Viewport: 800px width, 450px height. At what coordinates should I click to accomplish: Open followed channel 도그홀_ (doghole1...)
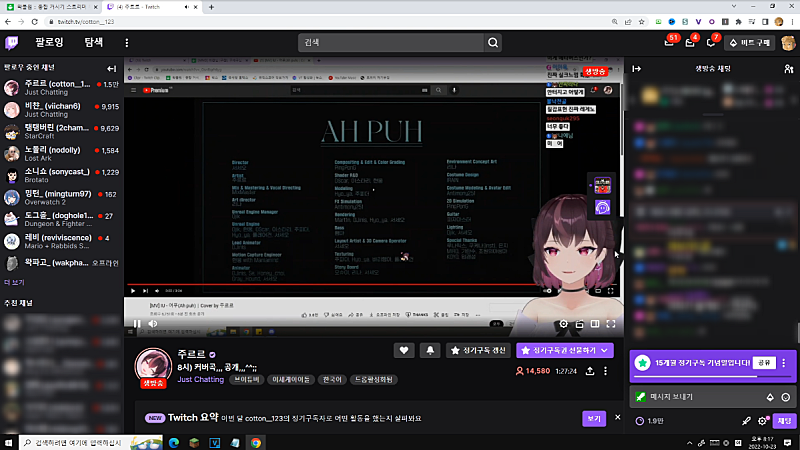click(x=61, y=219)
